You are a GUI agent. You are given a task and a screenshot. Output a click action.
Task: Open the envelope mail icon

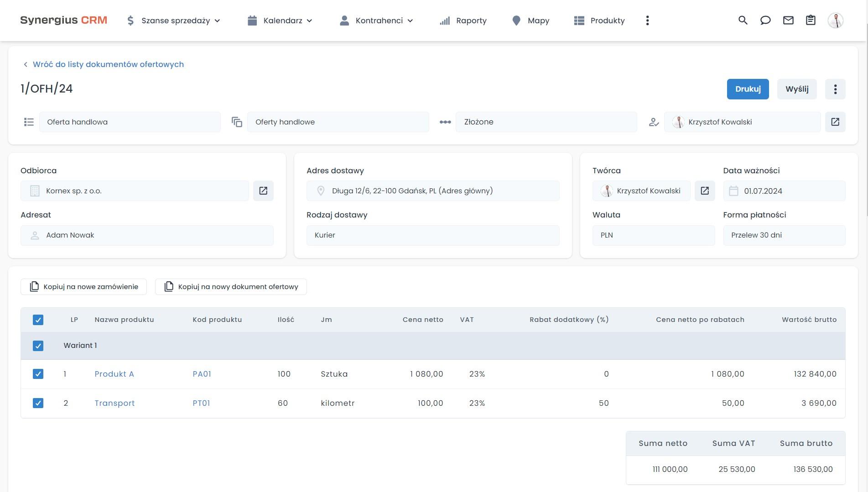point(788,20)
